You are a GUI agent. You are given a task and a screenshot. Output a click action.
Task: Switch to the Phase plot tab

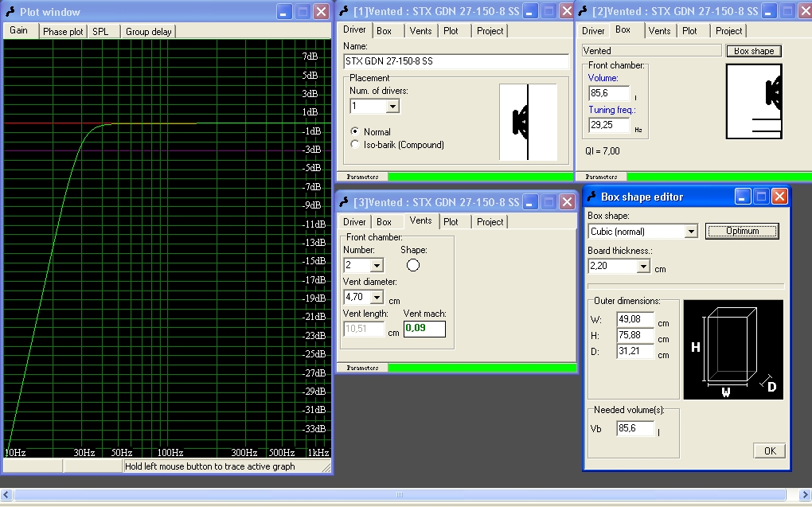63,32
